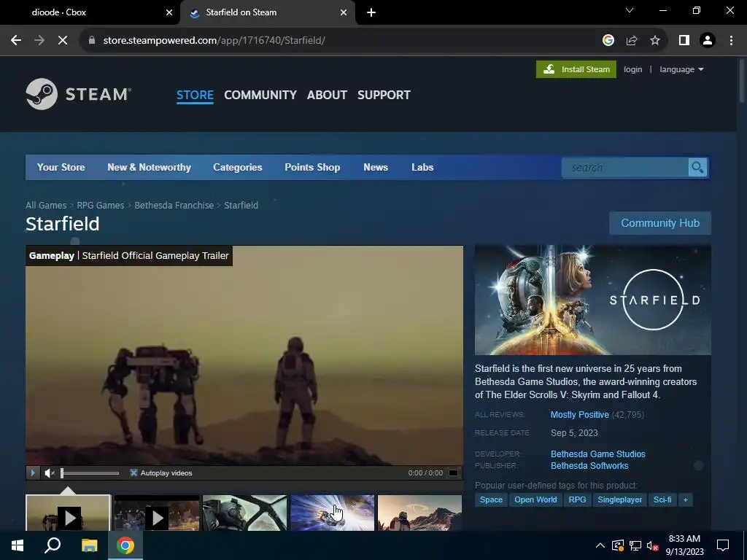747x560 pixels.
Task: Click the login link
Action: pos(632,69)
